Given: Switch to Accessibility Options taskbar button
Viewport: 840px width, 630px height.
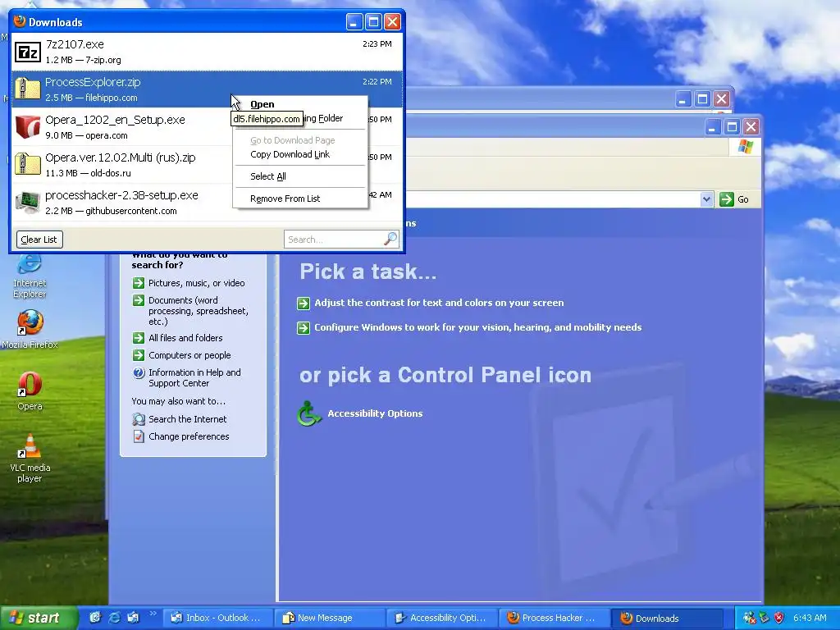Looking at the screenshot, I should [442, 618].
